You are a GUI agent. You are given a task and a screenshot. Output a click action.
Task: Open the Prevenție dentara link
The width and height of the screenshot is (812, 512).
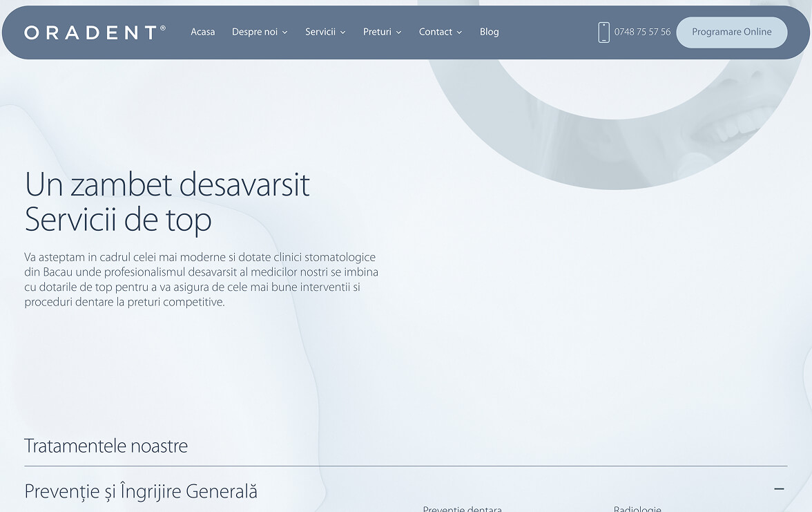[462, 509]
